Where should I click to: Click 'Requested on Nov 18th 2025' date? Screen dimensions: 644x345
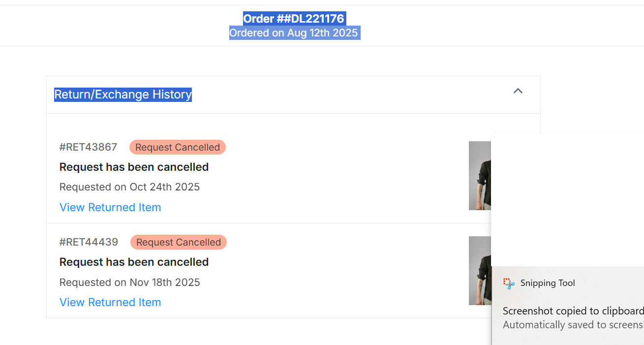(x=130, y=282)
